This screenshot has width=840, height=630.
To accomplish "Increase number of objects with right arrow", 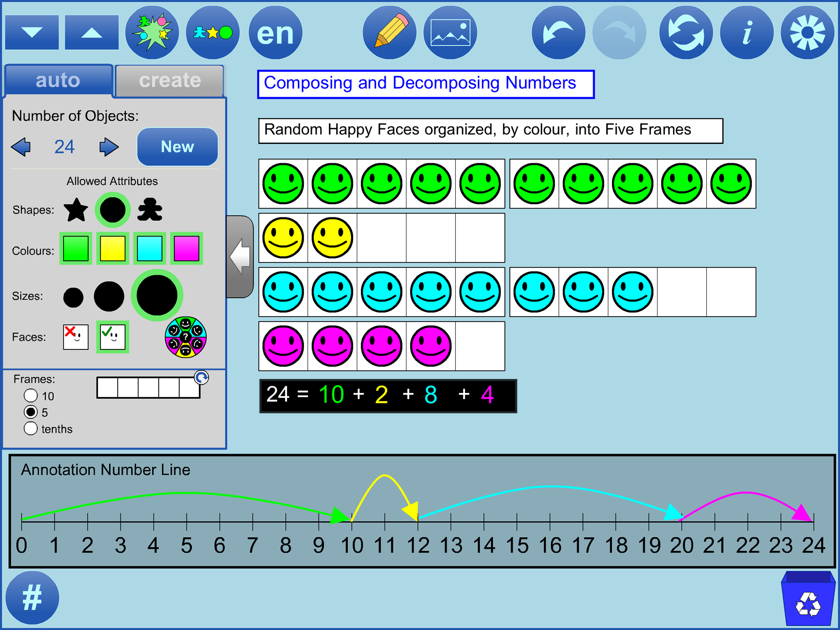I will pos(109,147).
